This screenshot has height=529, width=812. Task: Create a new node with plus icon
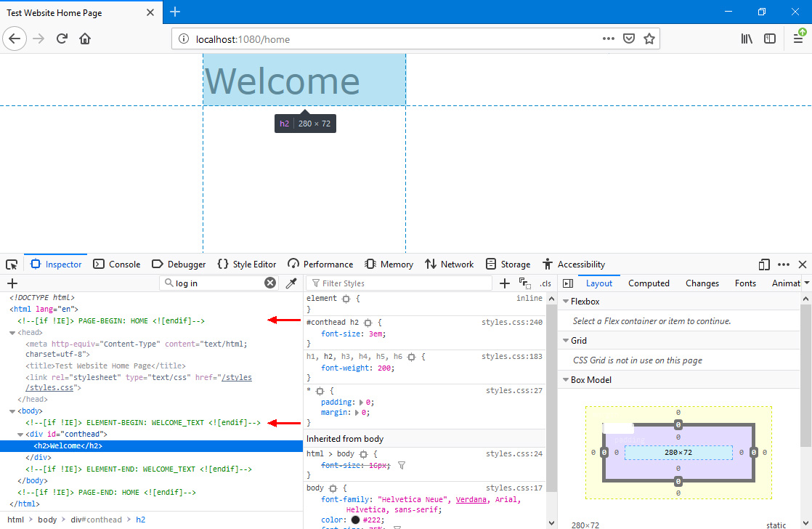click(x=12, y=283)
